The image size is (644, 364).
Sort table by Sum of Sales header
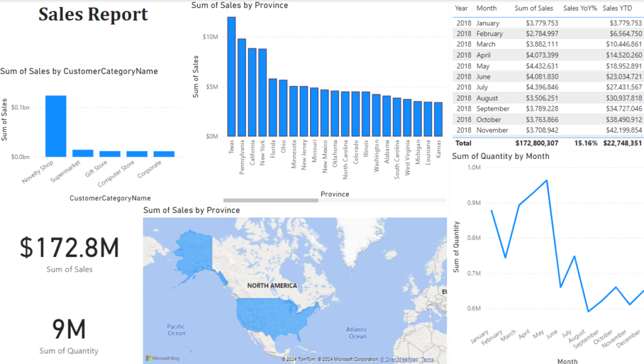point(533,8)
